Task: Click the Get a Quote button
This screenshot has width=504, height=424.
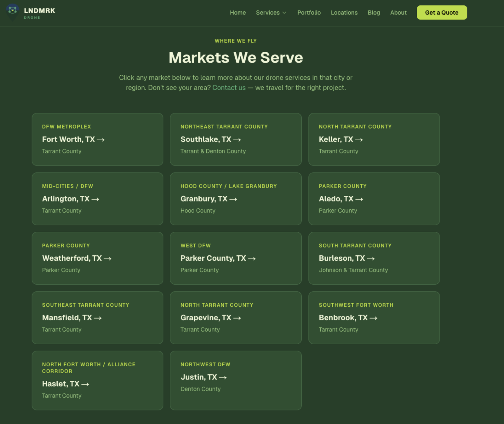Action: pyautogui.click(x=442, y=13)
